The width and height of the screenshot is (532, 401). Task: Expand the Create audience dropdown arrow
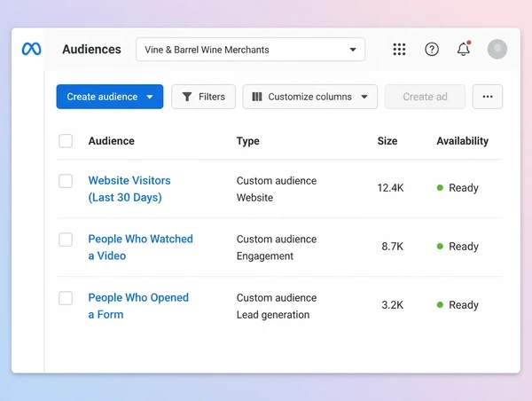pos(150,97)
